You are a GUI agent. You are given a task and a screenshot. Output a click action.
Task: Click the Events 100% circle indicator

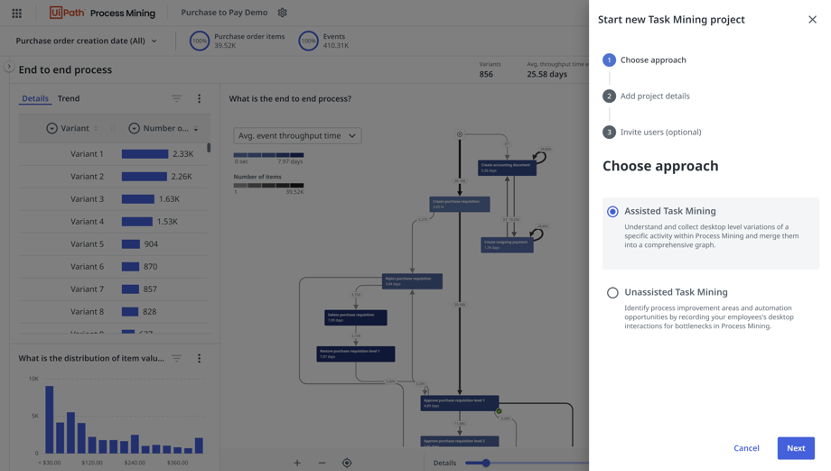point(308,41)
